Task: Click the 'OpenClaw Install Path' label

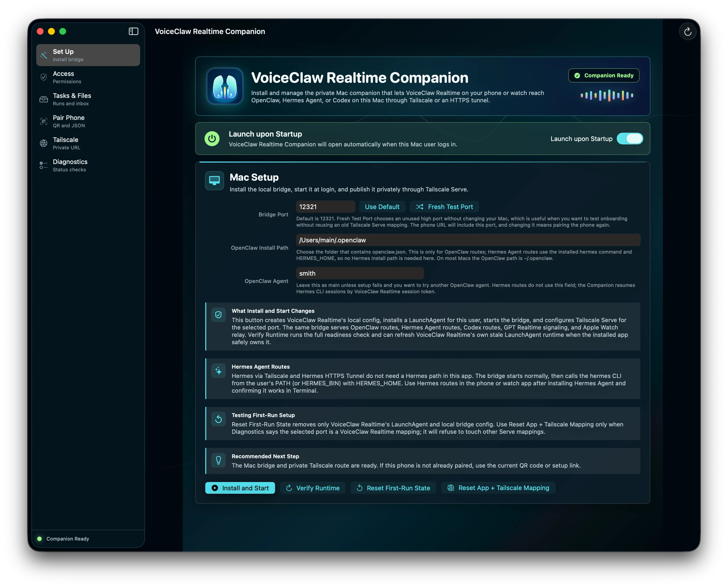Action: tap(260, 247)
